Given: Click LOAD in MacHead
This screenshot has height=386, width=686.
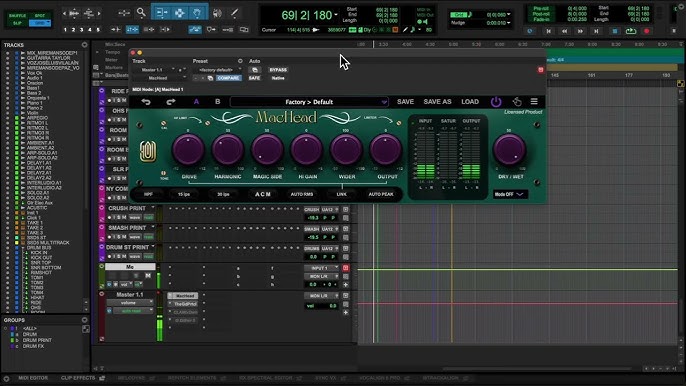Looking at the screenshot, I should [x=470, y=102].
